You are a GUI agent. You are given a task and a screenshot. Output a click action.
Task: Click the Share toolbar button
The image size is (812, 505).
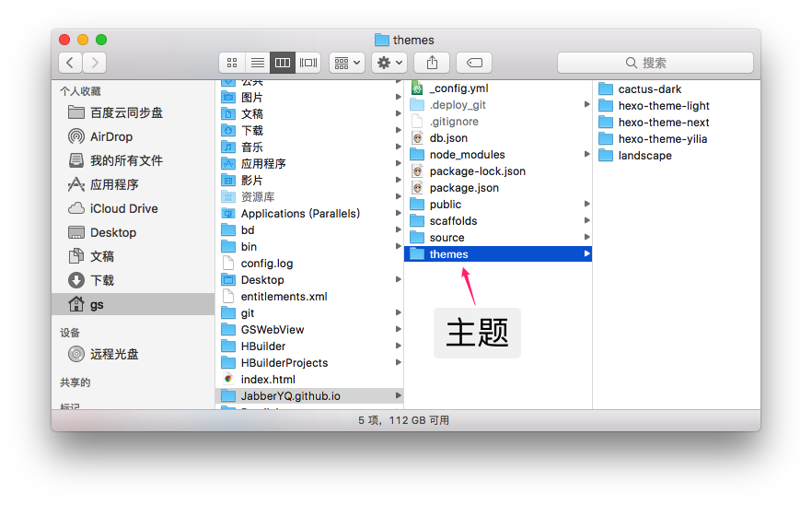pyautogui.click(x=432, y=63)
